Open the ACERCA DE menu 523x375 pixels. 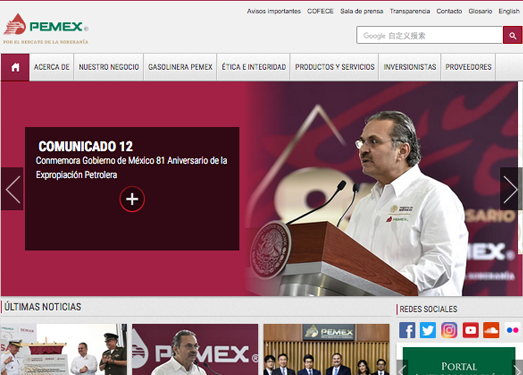[x=52, y=67]
